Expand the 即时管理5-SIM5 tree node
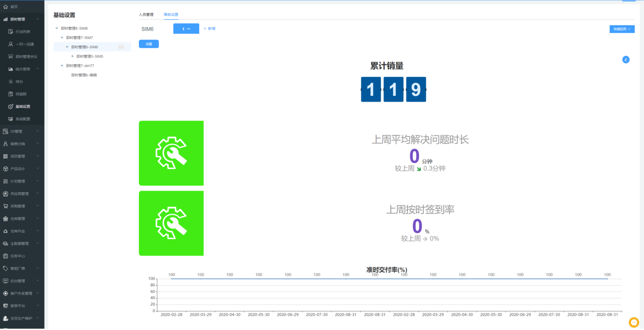Viewport: 644px width, 330px height. [73, 57]
